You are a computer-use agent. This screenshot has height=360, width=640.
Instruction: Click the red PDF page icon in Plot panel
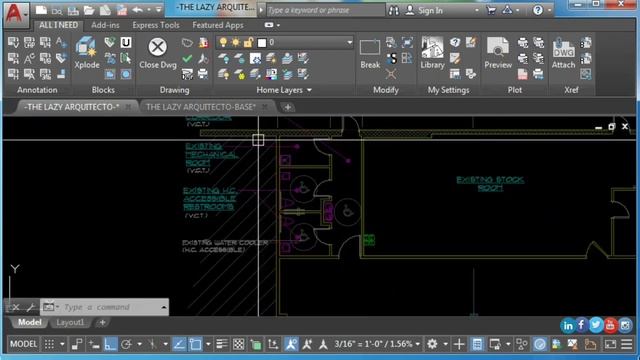pyautogui.click(x=522, y=74)
